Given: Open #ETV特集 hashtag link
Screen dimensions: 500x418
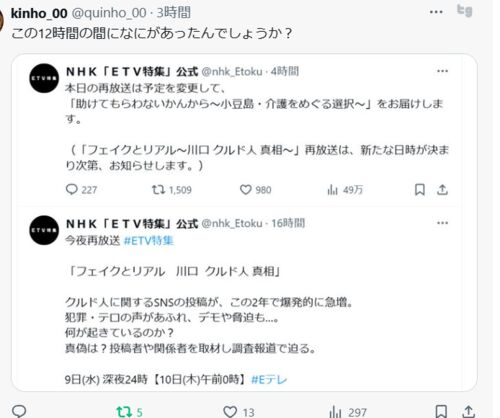Looking at the screenshot, I should coord(149,240).
